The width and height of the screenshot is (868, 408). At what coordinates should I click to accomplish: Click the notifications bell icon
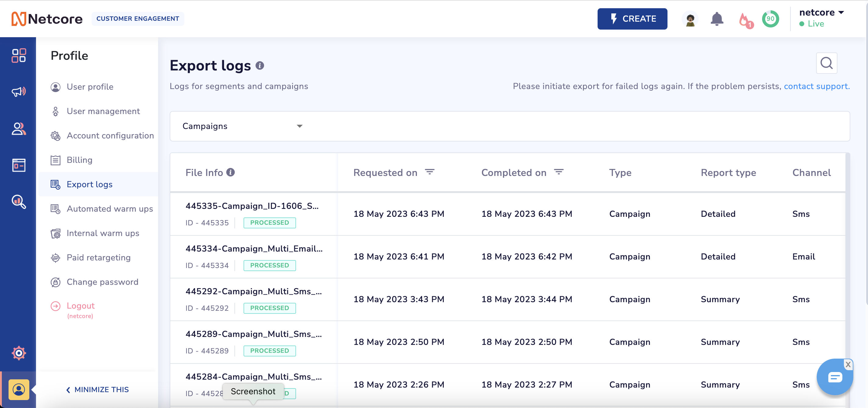point(717,19)
